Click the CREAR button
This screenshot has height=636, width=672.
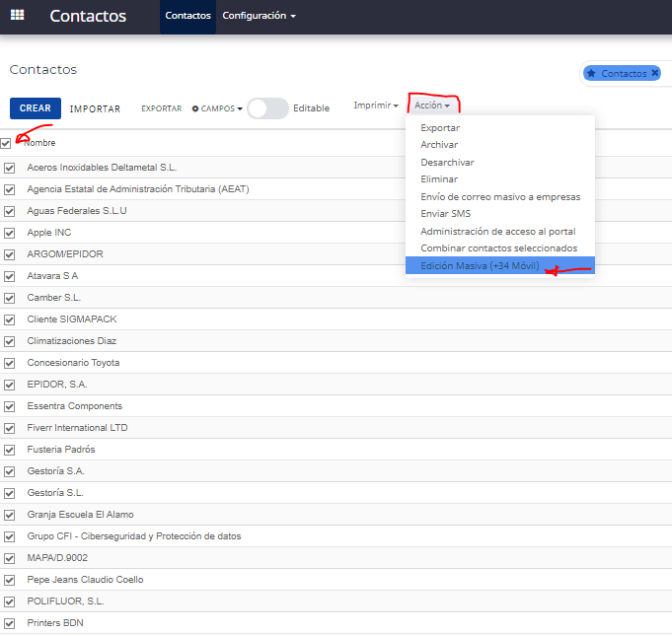pyautogui.click(x=36, y=108)
